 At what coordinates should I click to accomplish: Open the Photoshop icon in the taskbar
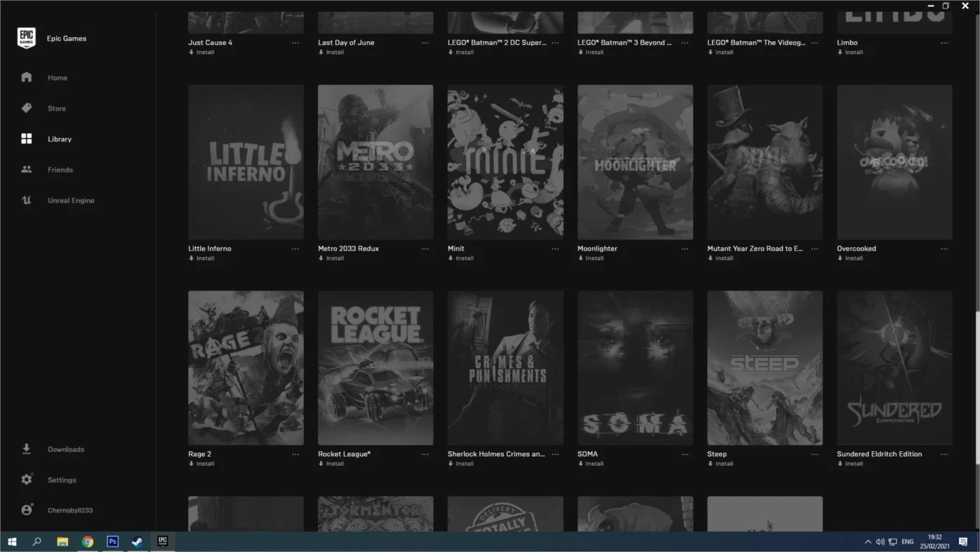(x=113, y=541)
